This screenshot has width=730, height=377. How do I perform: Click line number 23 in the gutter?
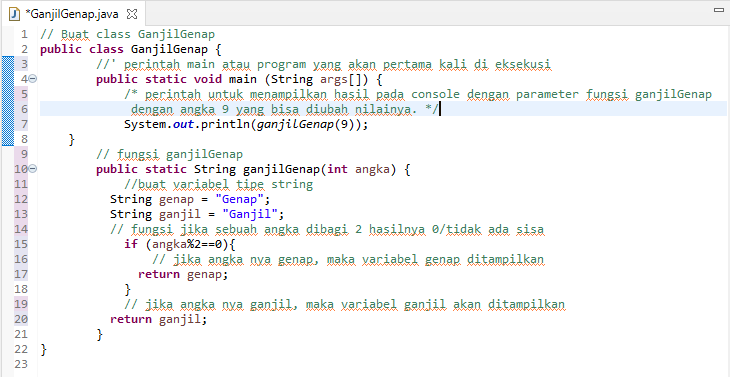click(x=21, y=364)
